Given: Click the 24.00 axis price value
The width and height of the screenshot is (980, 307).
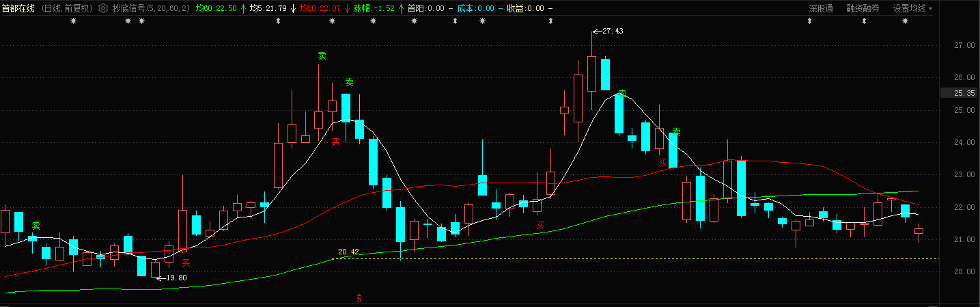Looking at the screenshot, I should click(x=964, y=143).
